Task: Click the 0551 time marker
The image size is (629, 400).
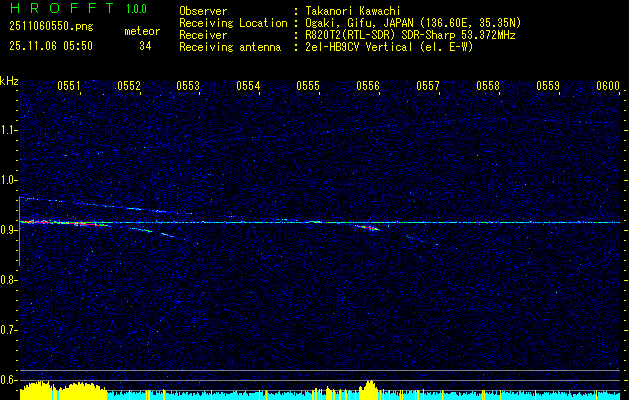Action: coord(69,86)
